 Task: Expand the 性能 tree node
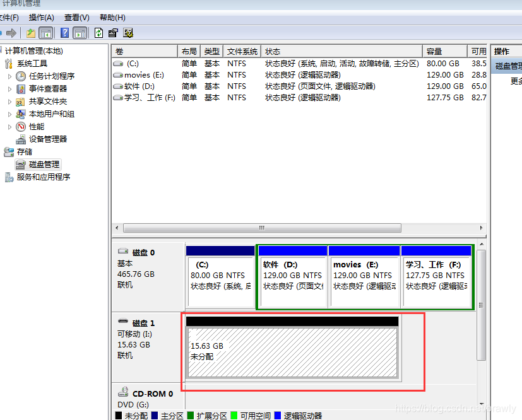pyautogui.click(x=9, y=127)
